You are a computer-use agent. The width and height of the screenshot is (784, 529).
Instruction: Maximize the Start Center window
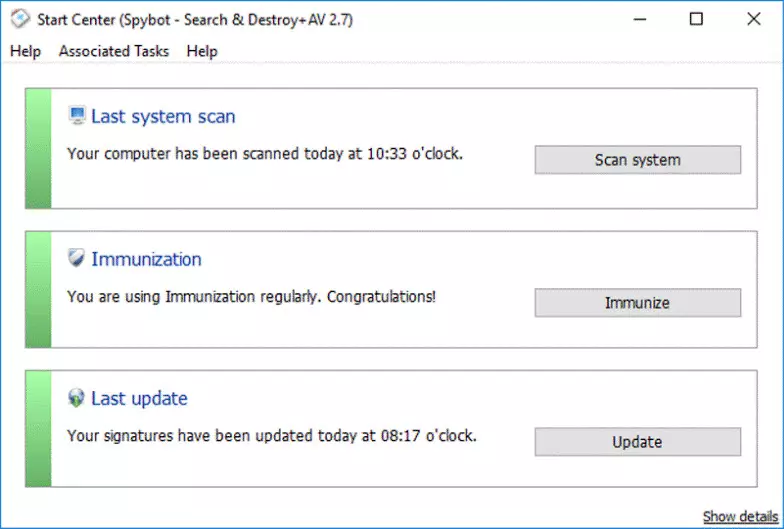696,19
